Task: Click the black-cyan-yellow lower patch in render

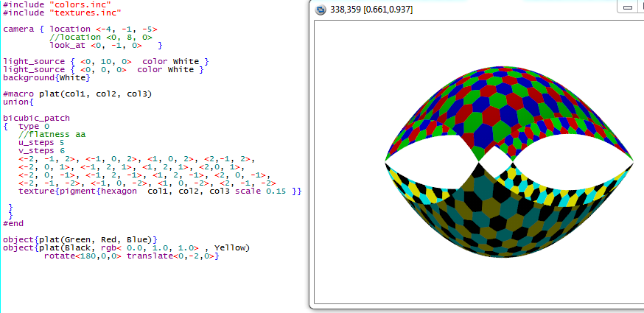Action: pyautogui.click(x=508, y=209)
